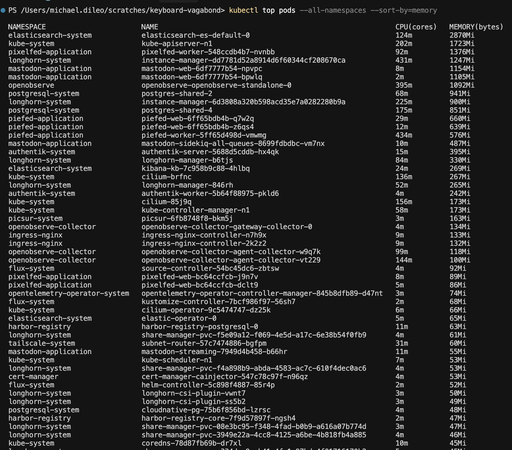Select pod name cilium-85j9q
512x450 pixels.
pos(166,202)
